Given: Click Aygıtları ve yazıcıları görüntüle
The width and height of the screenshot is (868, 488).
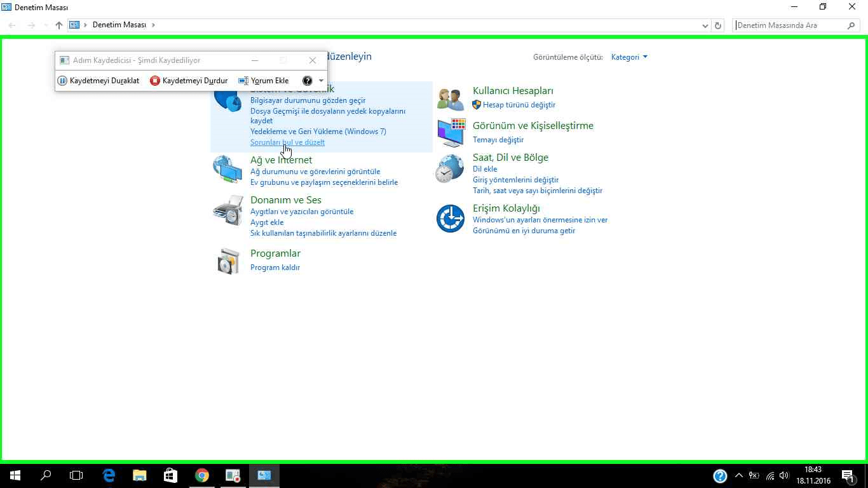Looking at the screenshot, I should [302, 212].
